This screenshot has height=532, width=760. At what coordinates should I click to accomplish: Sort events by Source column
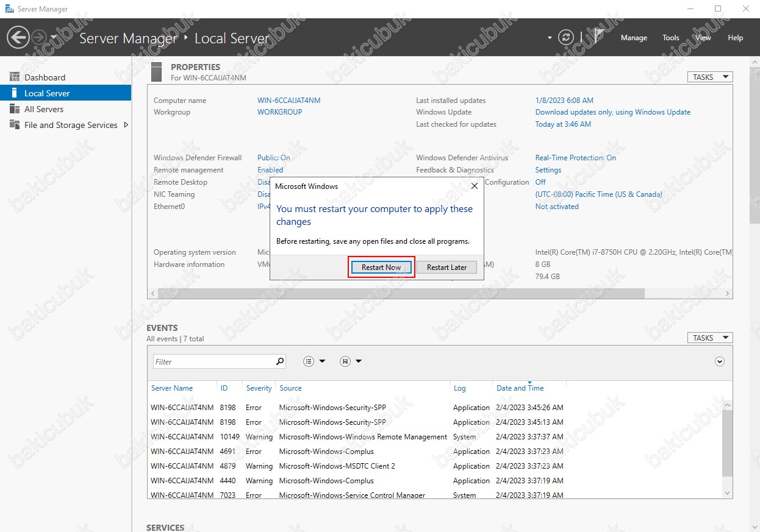(290, 388)
